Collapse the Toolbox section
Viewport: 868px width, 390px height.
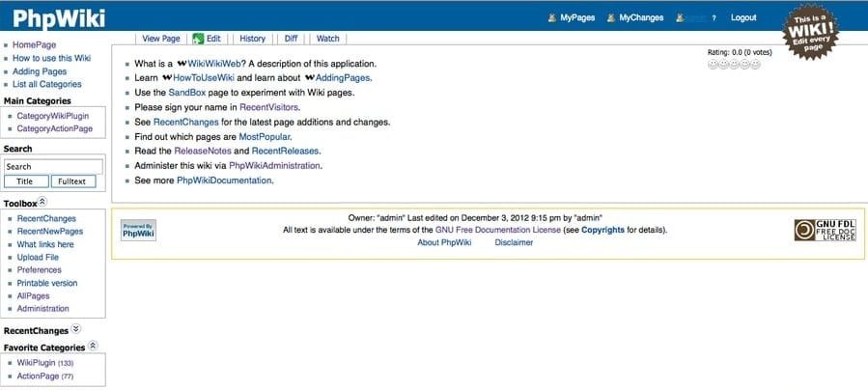click(x=43, y=203)
